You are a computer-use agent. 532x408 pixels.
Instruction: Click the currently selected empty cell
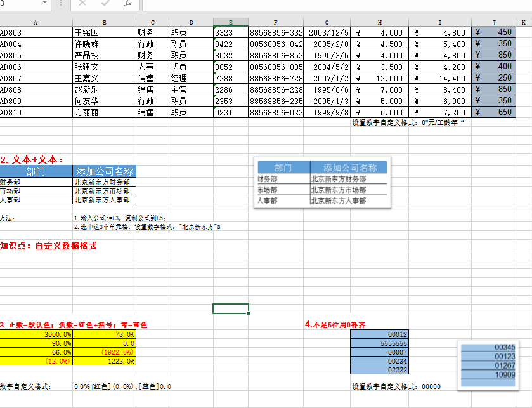click(x=231, y=308)
